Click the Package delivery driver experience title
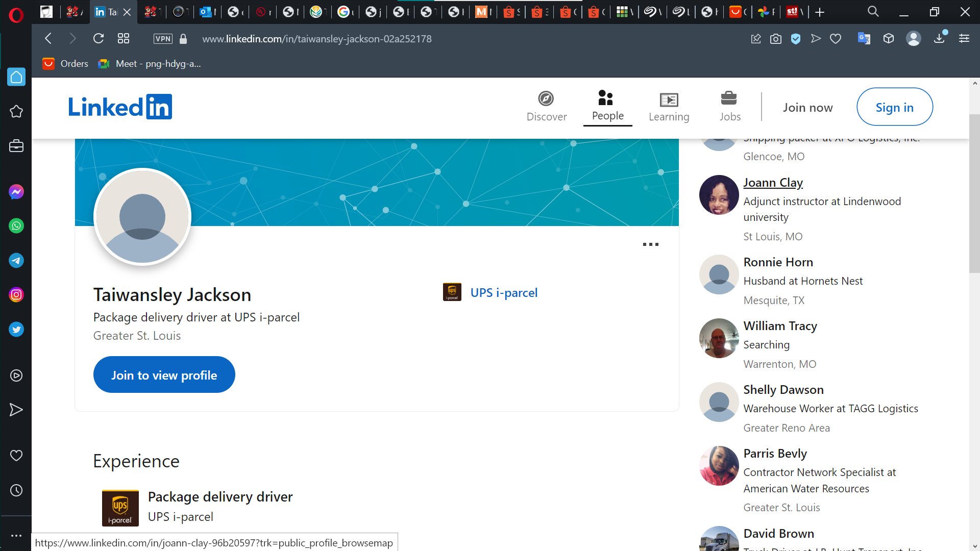The height and width of the screenshot is (551, 980). click(220, 497)
